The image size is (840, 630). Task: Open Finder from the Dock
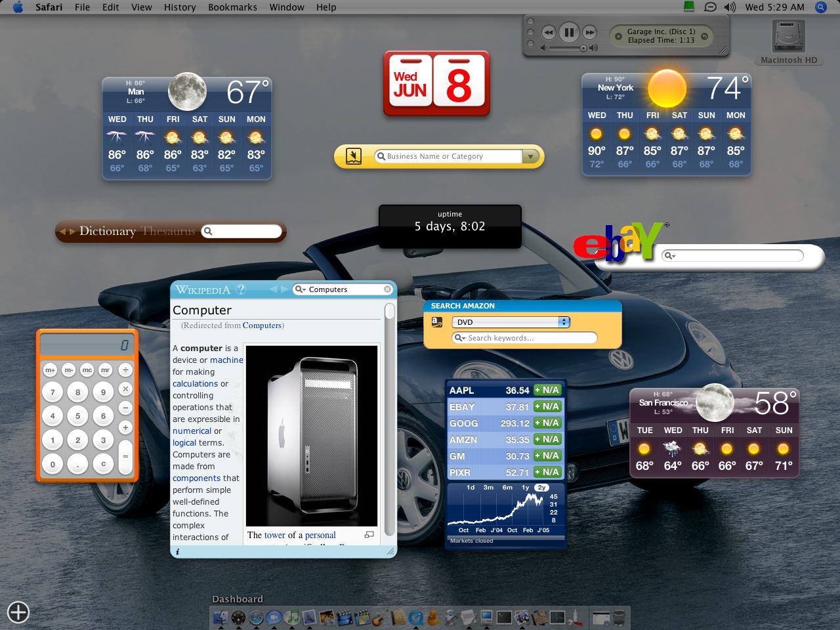coord(221,618)
